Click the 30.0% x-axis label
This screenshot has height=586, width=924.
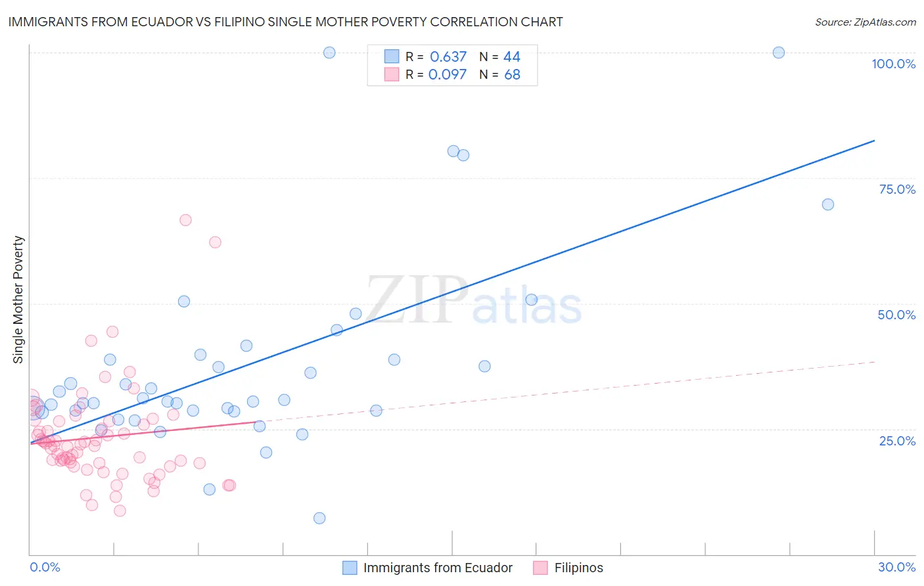click(896, 567)
